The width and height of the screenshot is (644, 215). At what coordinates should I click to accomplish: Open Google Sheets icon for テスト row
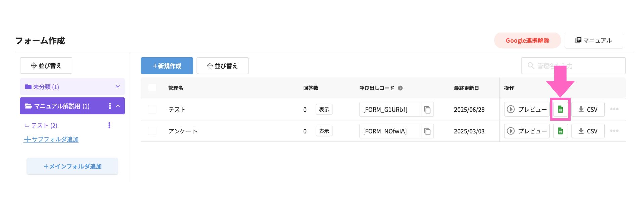(x=560, y=109)
